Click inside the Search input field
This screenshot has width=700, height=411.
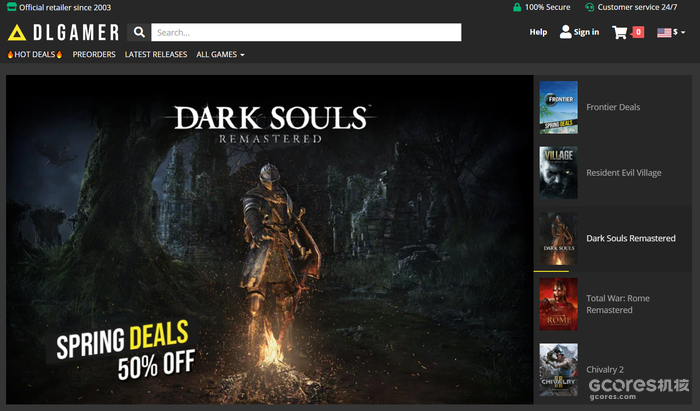[x=306, y=32]
